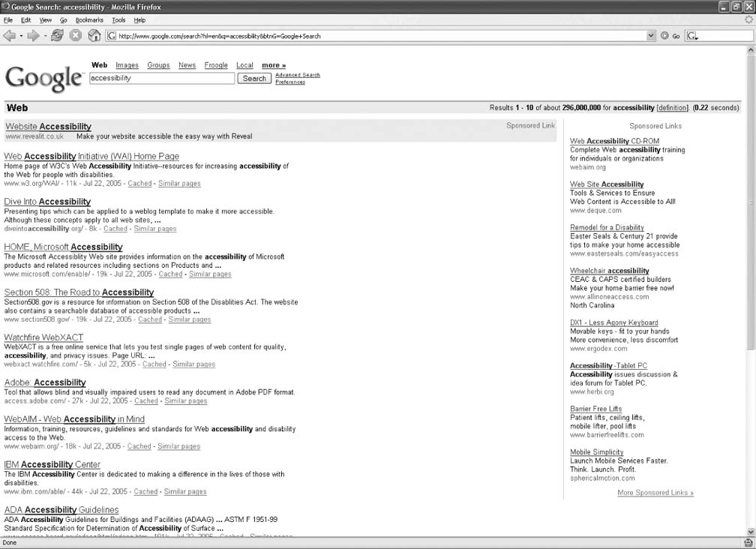The height and width of the screenshot is (549, 756).
Task: Open the 'IBM Accessibility Center' result
Action: [52, 465]
